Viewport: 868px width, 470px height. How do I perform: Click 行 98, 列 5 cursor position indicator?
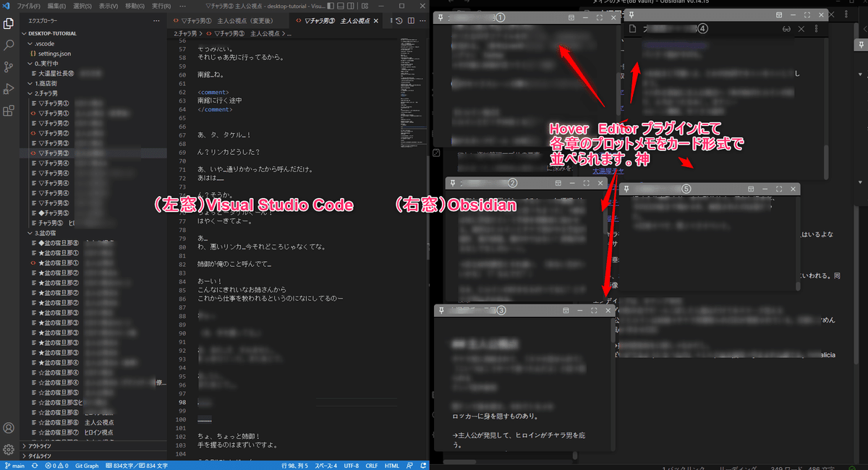tap(295, 466)
